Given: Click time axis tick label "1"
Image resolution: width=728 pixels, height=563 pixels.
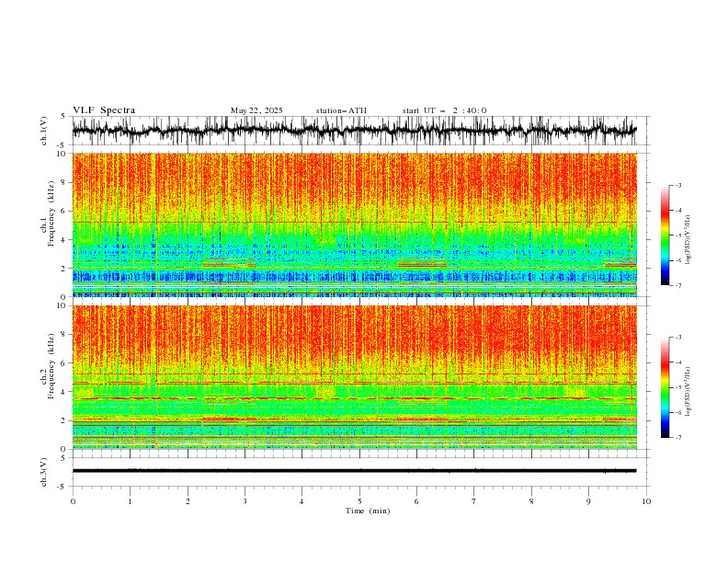Looking at the screenshot, I should [x=130, y=501].
